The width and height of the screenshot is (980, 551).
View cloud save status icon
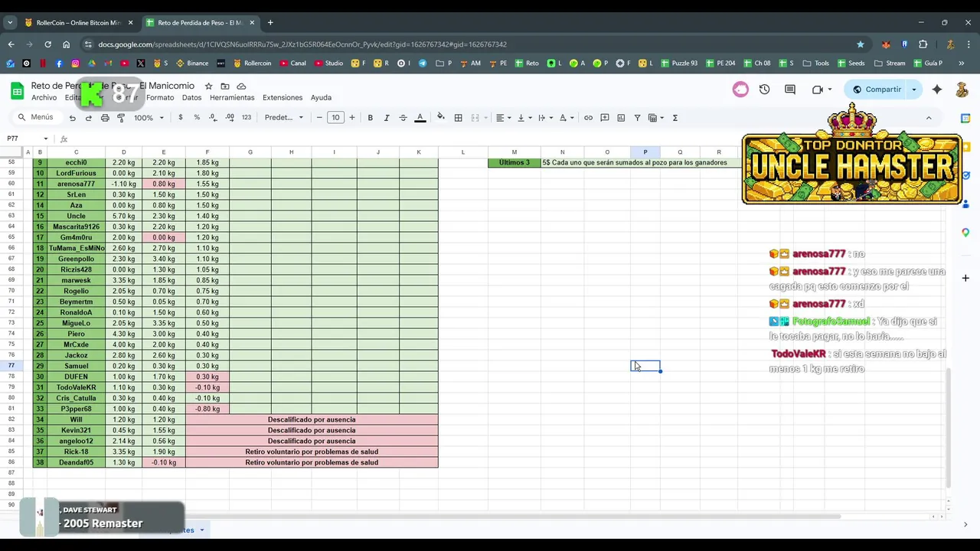pyautogui.click(x=241, y=86)
